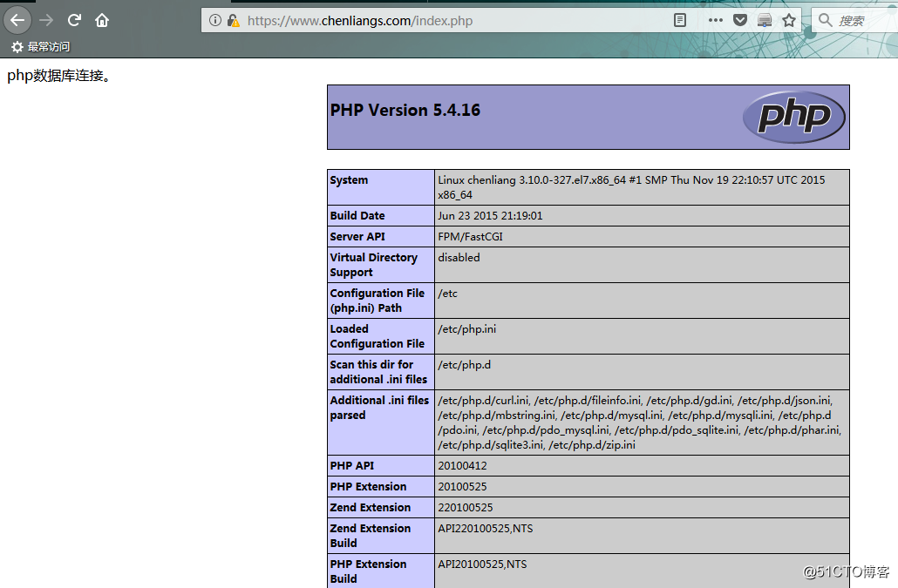Click the FPM/FastCGI value
The image size is (898, 588).
[x=470, y=236]
